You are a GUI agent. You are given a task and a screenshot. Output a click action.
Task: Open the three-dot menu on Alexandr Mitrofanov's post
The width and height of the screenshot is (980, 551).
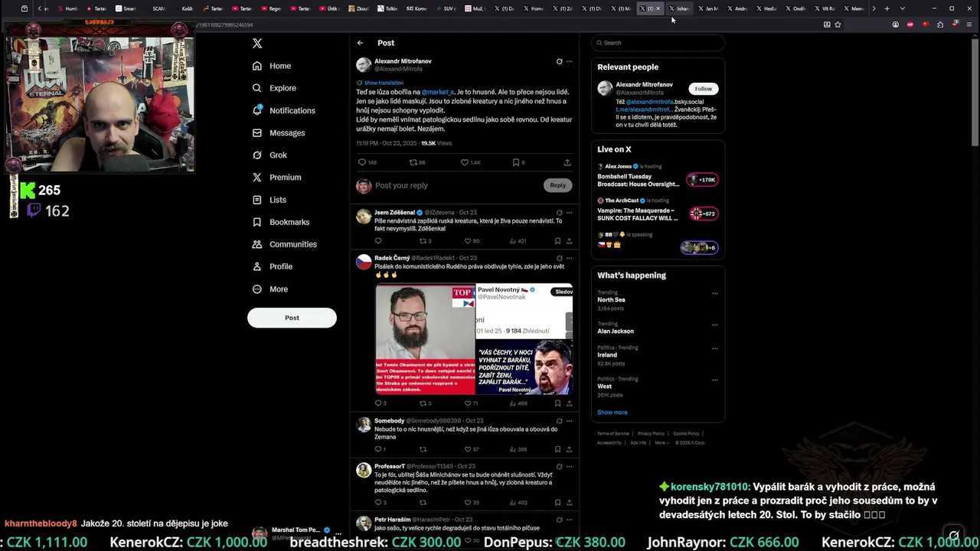[569, 61]
